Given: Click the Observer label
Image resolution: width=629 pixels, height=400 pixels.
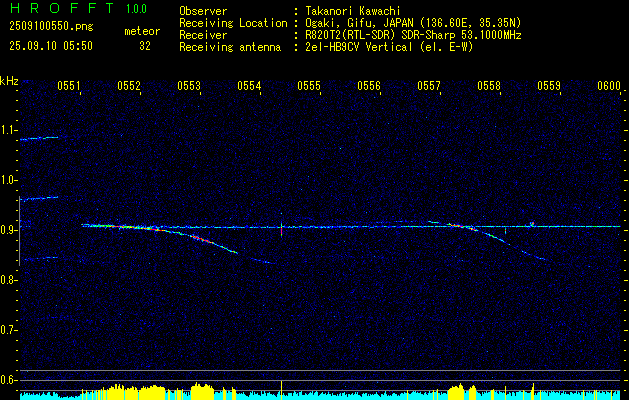Looking at the screenshot, I should [x=203, y=11].
